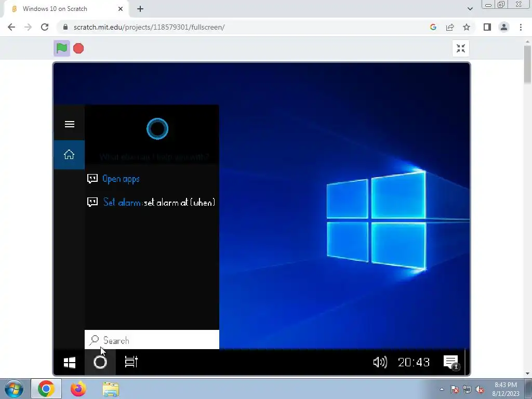This screenshot has height=399, width=532.
Task: Choose the Set alarm suggestion
Action: [159, 202]
